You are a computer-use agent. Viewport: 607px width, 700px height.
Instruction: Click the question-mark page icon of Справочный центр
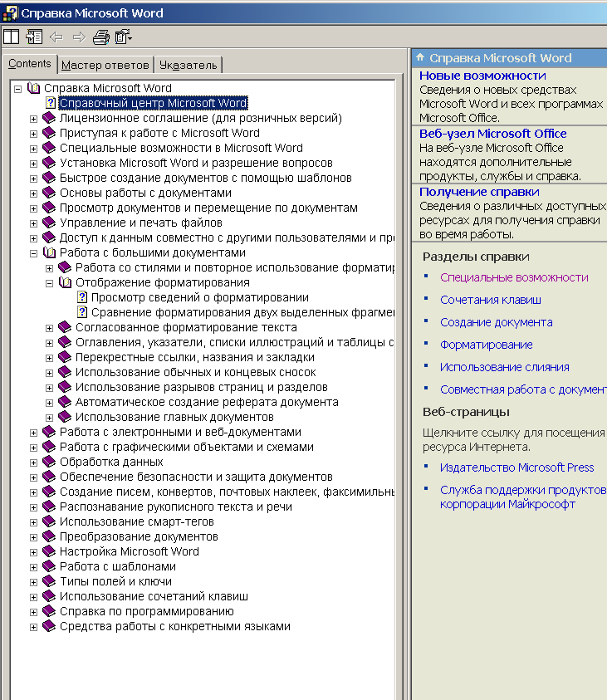[x=51, y=103]
